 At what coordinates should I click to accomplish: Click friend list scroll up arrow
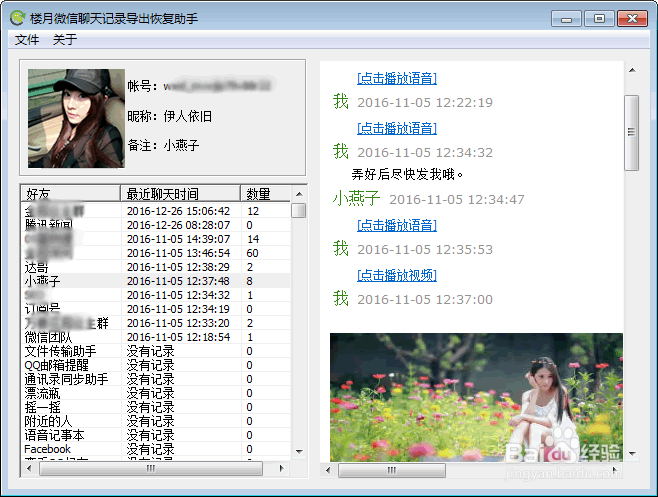pyautogui.click(x=299, y=194)
